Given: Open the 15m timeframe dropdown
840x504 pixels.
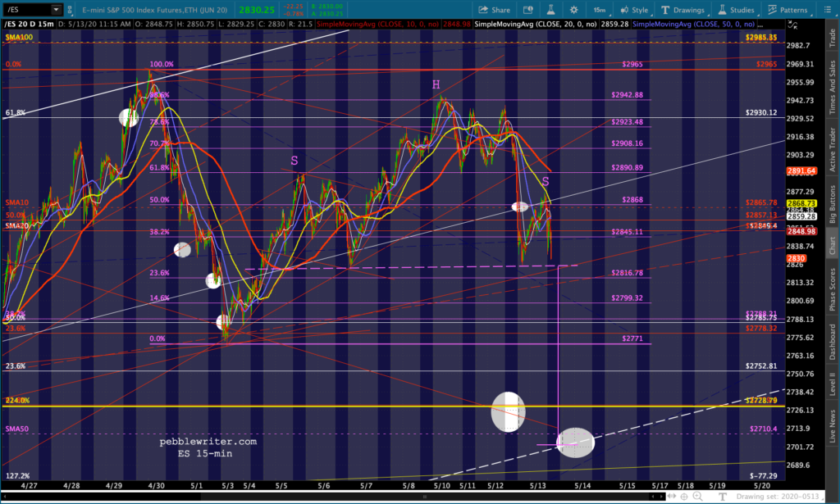Looking at the screenshot, I should (x=600, y=10).
